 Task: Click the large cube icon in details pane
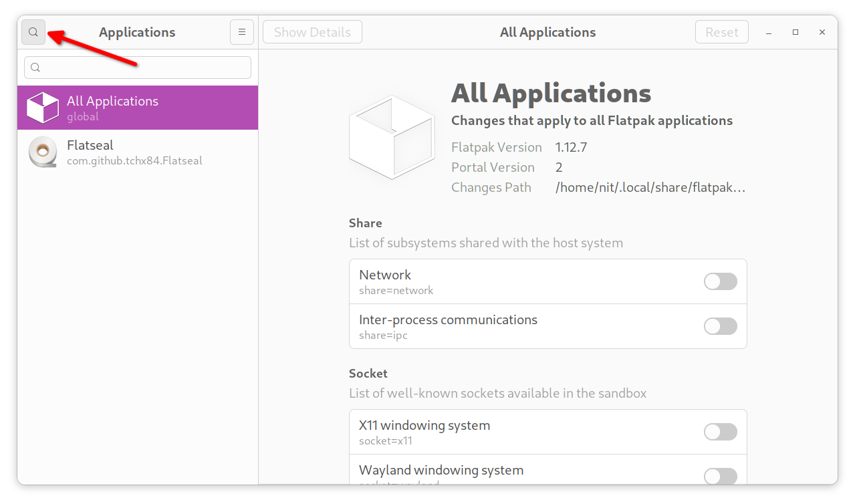tap(392, 137)
